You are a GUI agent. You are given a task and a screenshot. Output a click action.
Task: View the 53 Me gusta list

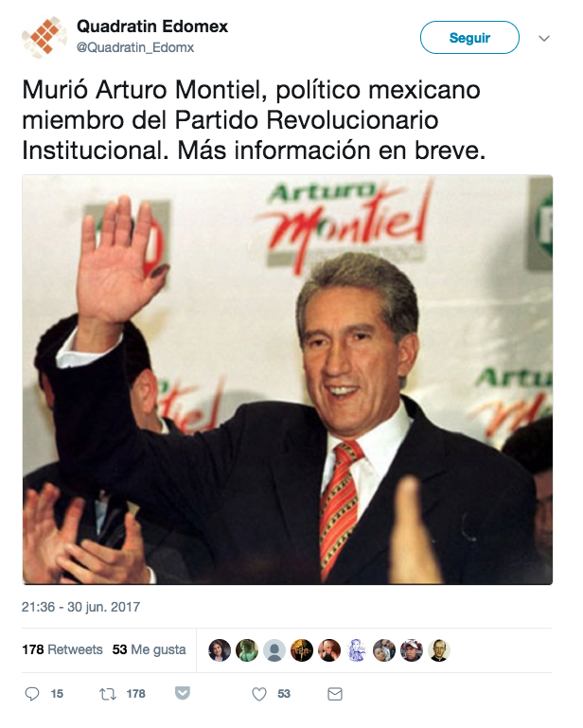[x=149, y=649]
